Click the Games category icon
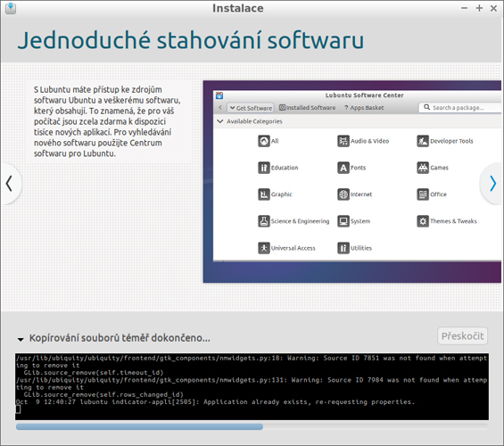 423,168
